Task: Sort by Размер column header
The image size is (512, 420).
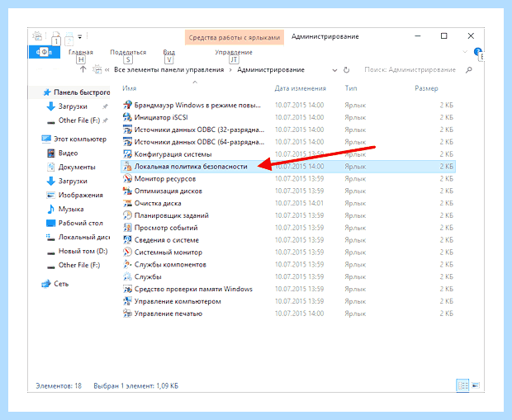Action: (x=426, y=88)
